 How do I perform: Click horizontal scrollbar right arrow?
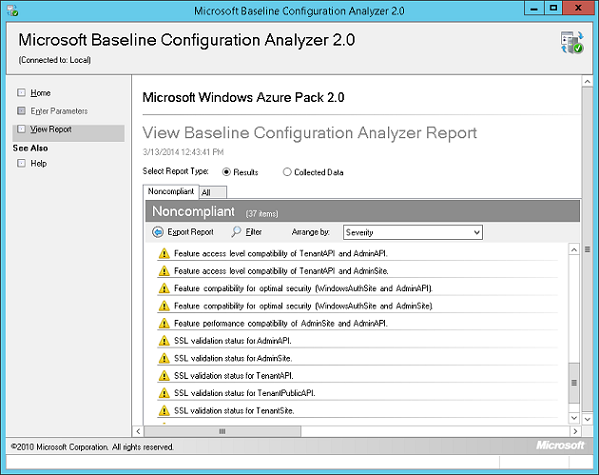[x=575, y=431]
